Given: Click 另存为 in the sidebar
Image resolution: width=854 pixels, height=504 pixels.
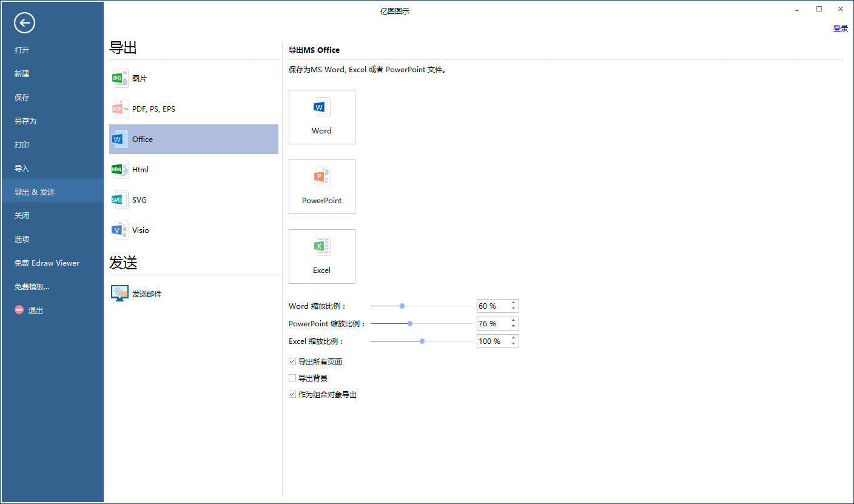Looking at the screenshot, I should click(52, 121).
